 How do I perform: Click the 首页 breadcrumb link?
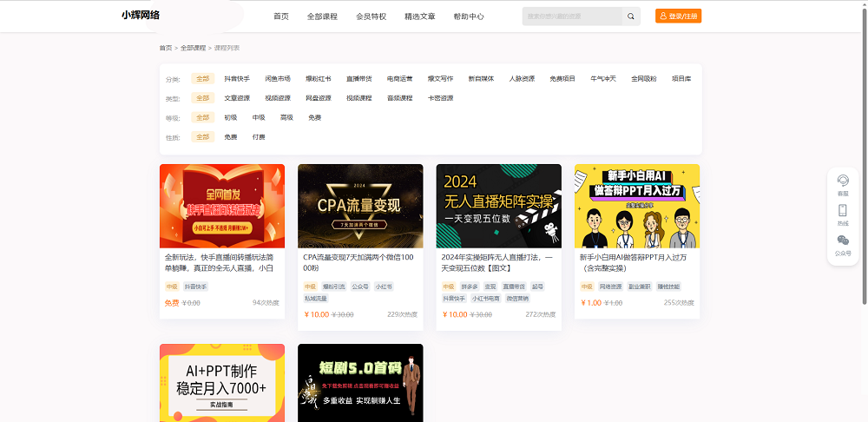(x=166, y=48)
